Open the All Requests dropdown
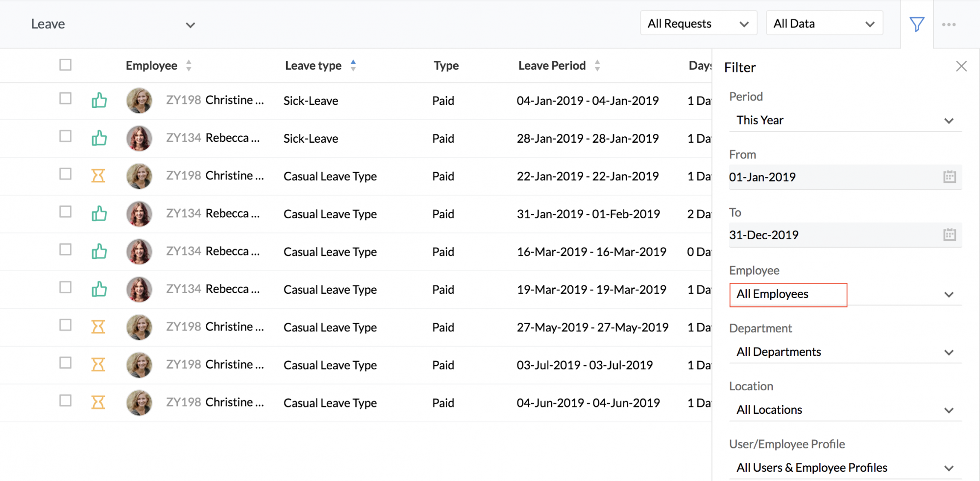 [698, 24]
